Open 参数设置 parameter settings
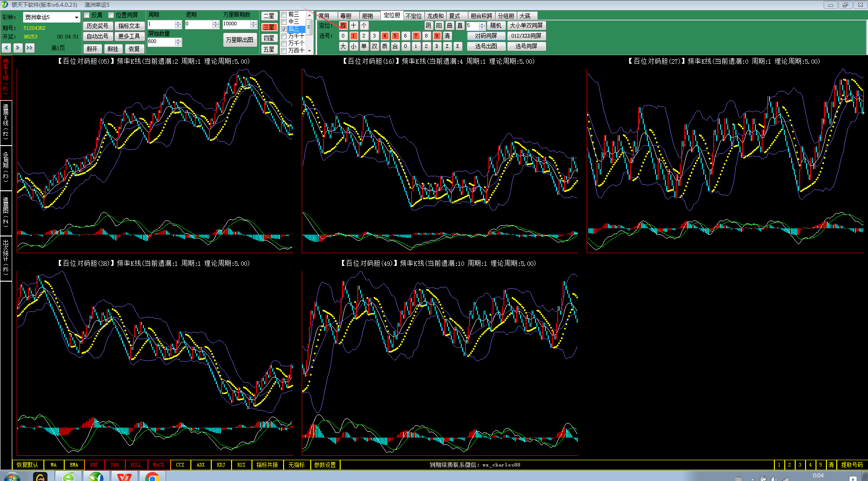The width and height of the screenshot is (868, 481). 325,465
